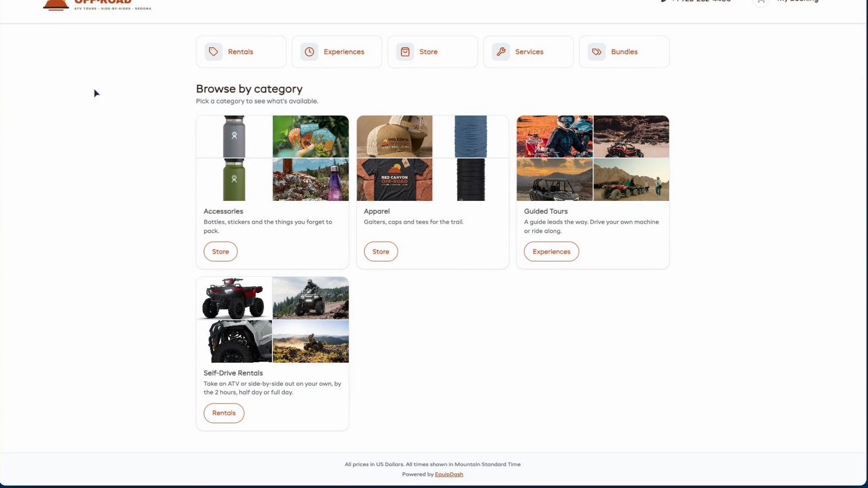The image size is (868, 488).
Task: View the white ATV close-up image
Action: point(234,341)
